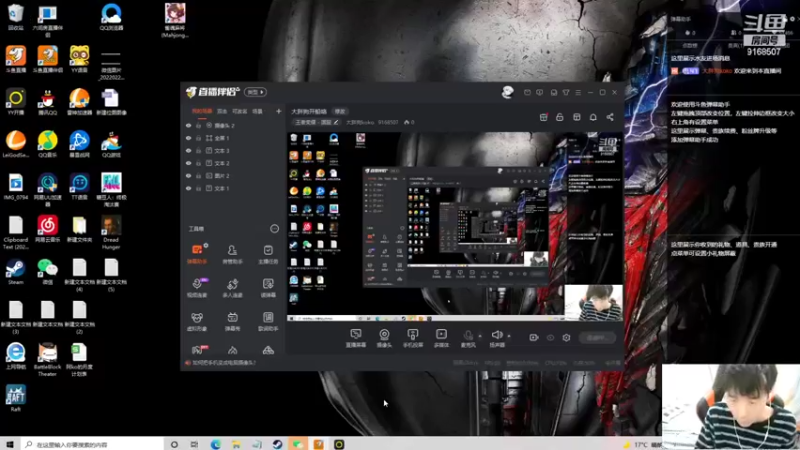The height and width of the screenshot is (450, 800).
Task: Open mode switch pill beside app logo
Action: pyautogui.click(x=255, y=92)
